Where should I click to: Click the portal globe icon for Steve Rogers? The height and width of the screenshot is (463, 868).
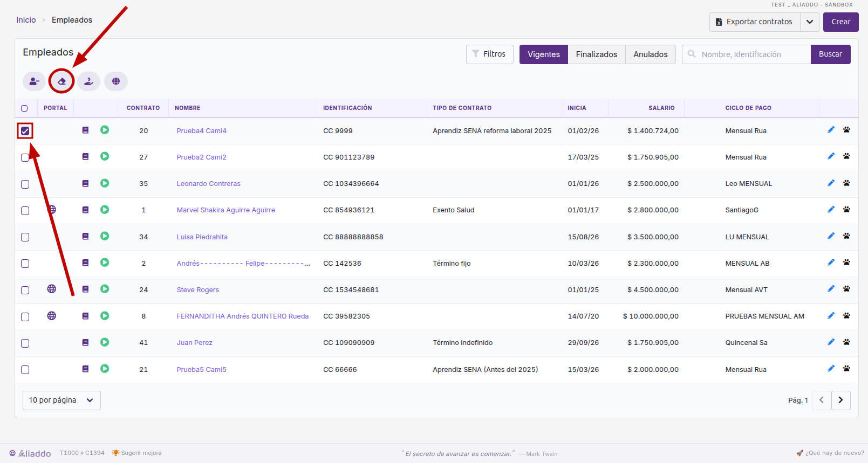52,289
